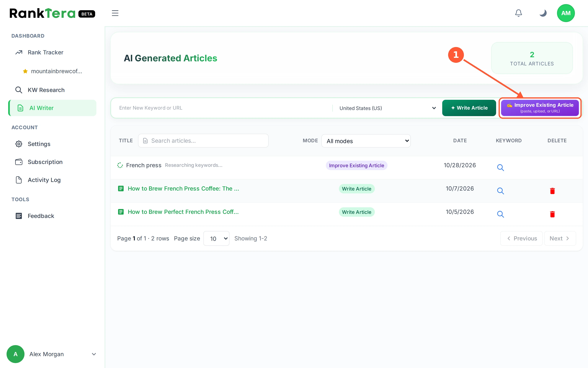Viewport: 588px width, 368px height.
Task: Click the KW Research magnifier icon
Action: click(19, 90)
